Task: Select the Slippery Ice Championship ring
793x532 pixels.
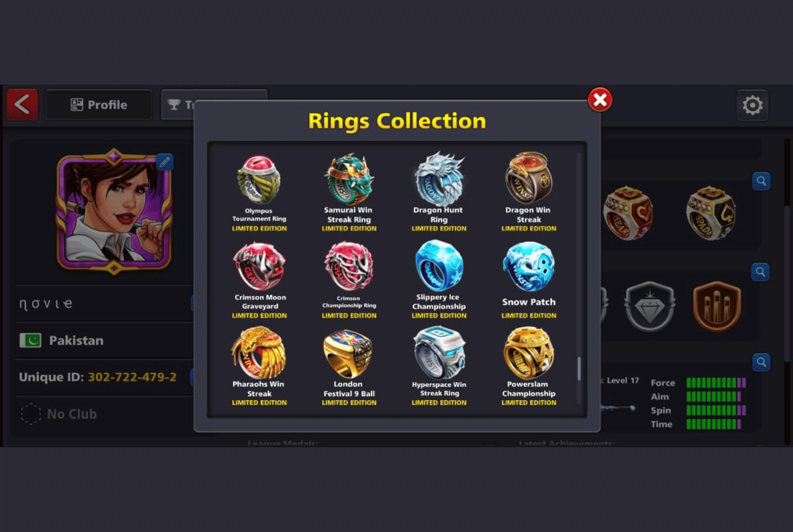Action: pyautogui.click(x=439, y=280)
